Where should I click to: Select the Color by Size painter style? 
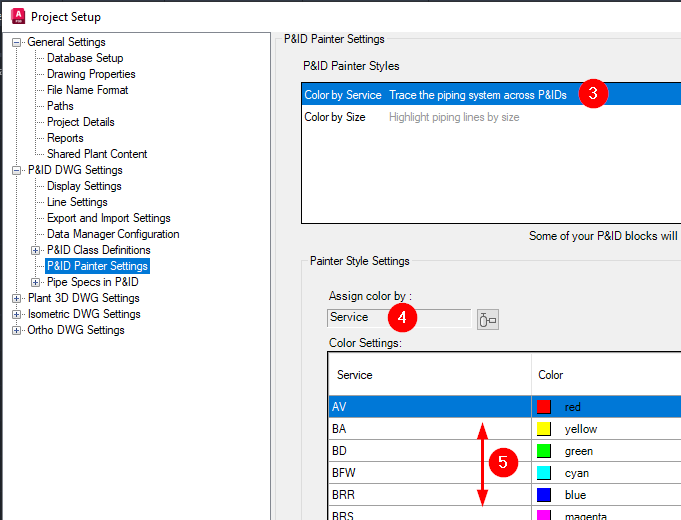[x=491, y=117]
